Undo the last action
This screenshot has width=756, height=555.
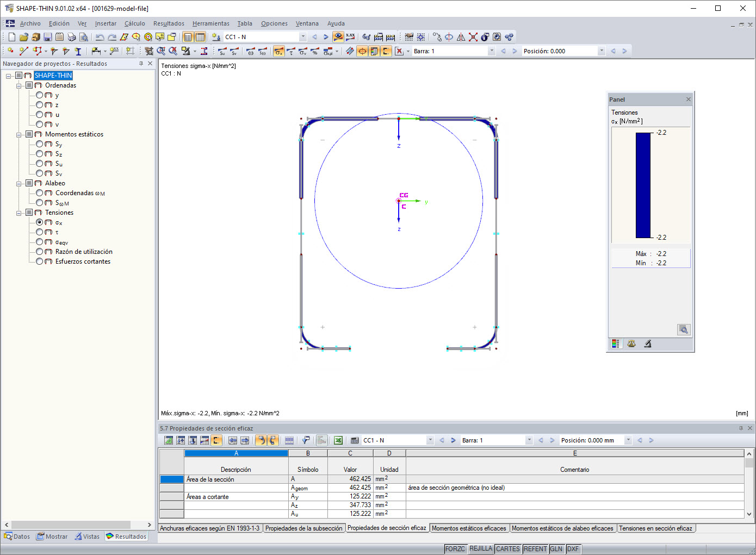tap(100, 37)
